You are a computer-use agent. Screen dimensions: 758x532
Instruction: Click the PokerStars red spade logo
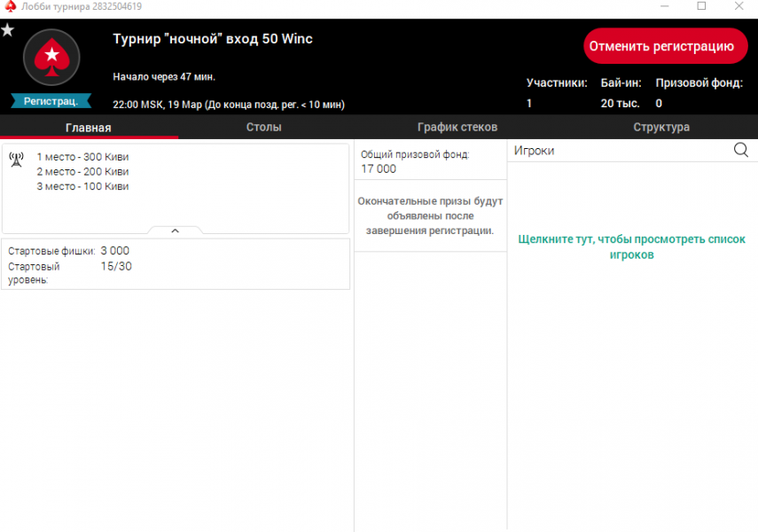coord(51,57)
